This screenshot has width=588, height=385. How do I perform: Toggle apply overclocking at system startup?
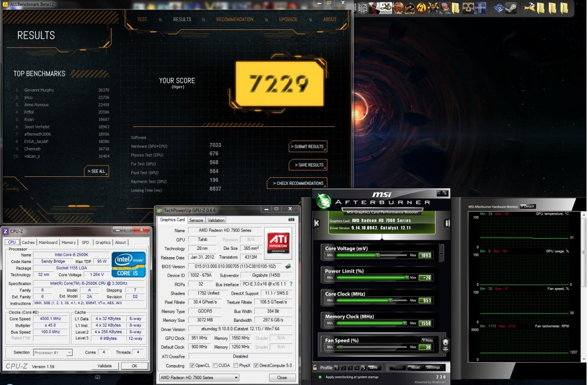(319, 377)
